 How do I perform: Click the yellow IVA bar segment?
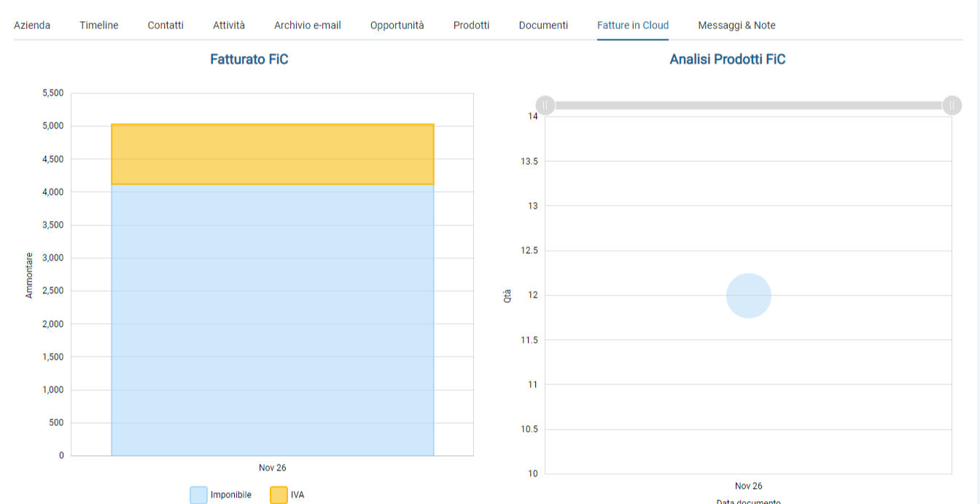coord(272,154)
